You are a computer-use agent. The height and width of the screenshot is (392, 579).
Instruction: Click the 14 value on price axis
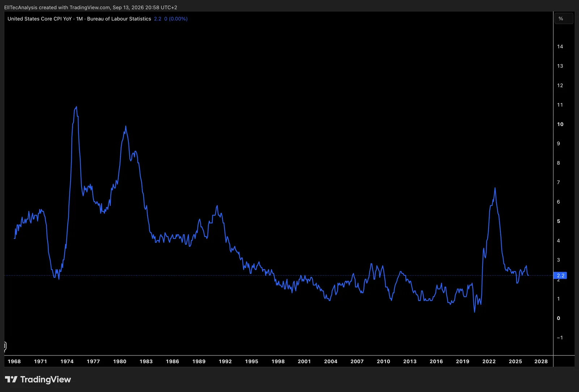[x=560, y=46]
